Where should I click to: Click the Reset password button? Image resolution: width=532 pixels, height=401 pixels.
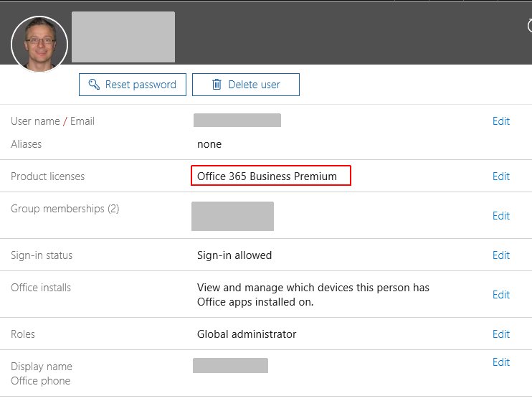(x=133, y=85)
